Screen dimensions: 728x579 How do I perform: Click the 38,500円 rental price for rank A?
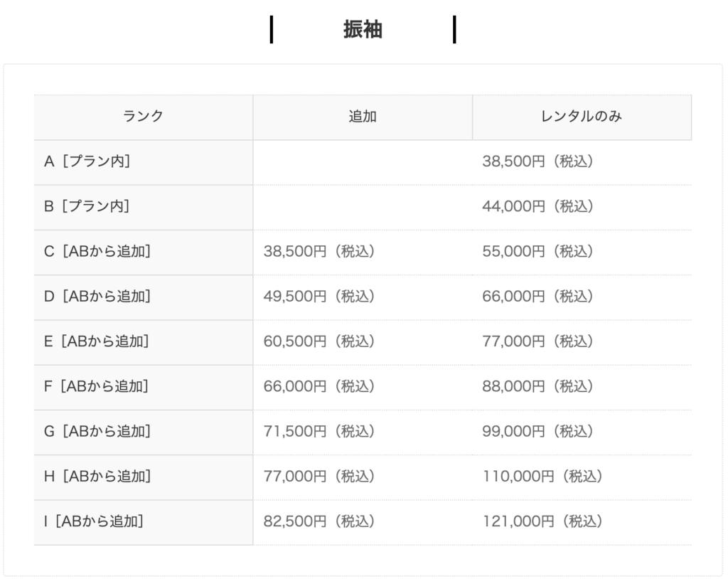click(537, 161)
